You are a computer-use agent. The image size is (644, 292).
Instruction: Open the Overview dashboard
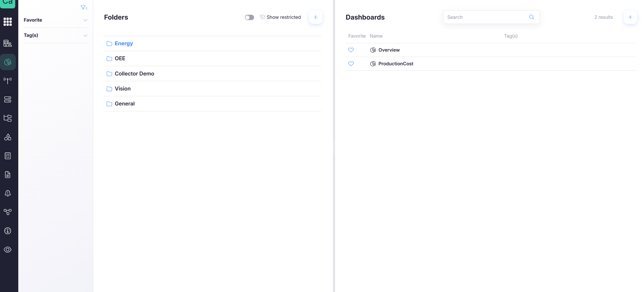click(491, 50)
